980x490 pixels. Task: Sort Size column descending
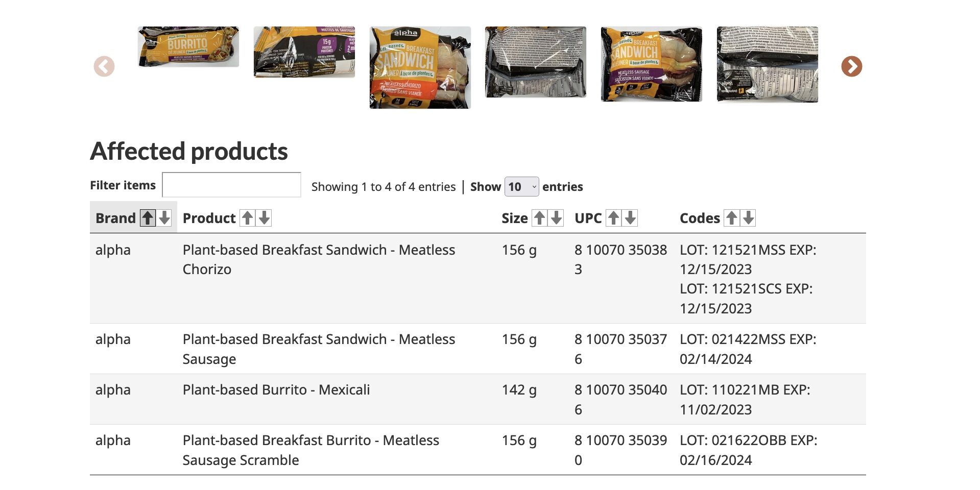556,218
